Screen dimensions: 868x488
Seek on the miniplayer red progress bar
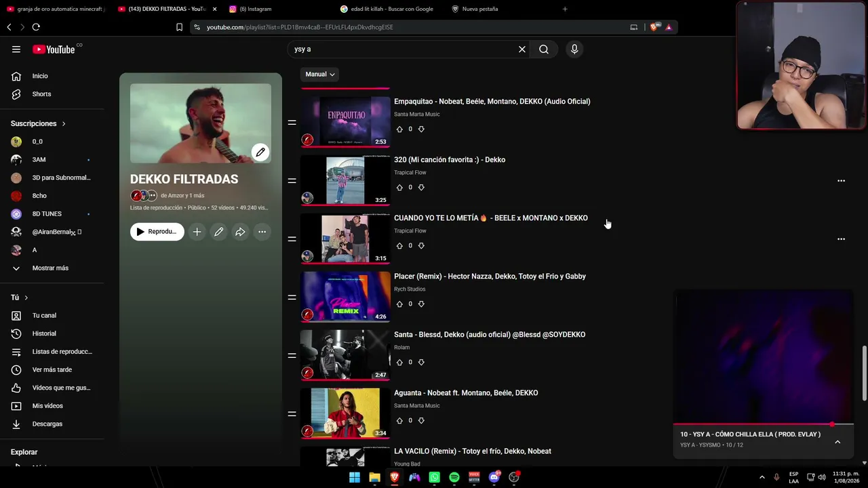[763, 425]
